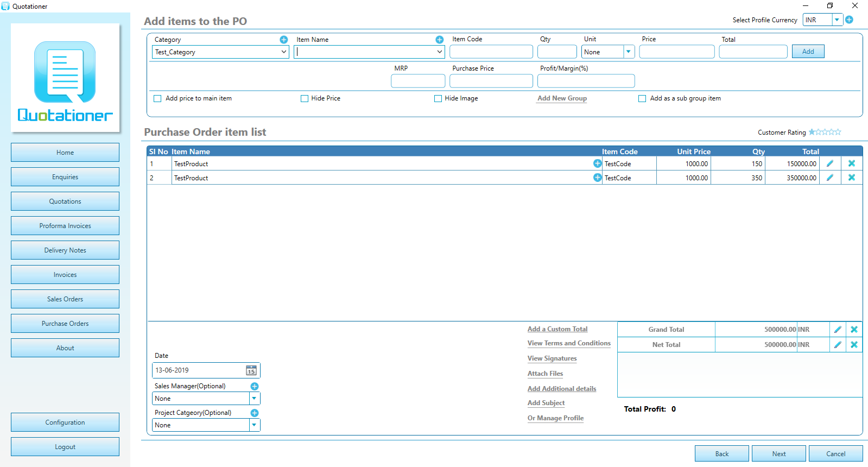Go to the Home section
The height and width of the screenshot is (467, 868).
click(x=65, y=153)
